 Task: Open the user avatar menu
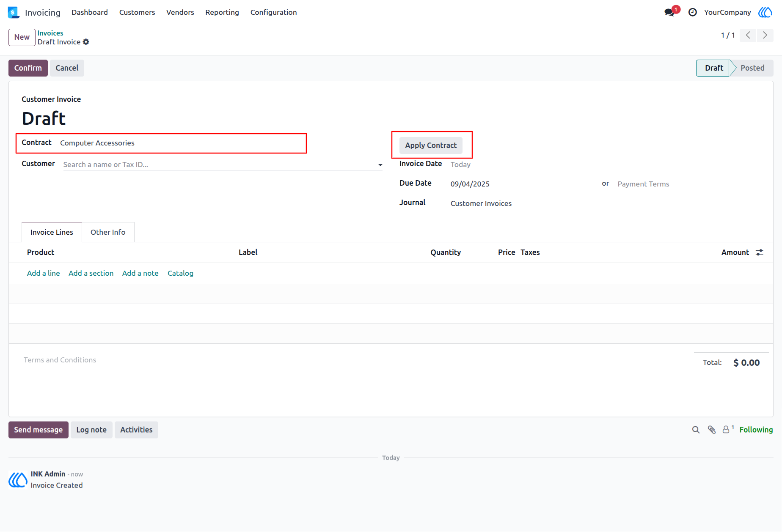coord(765,12)
